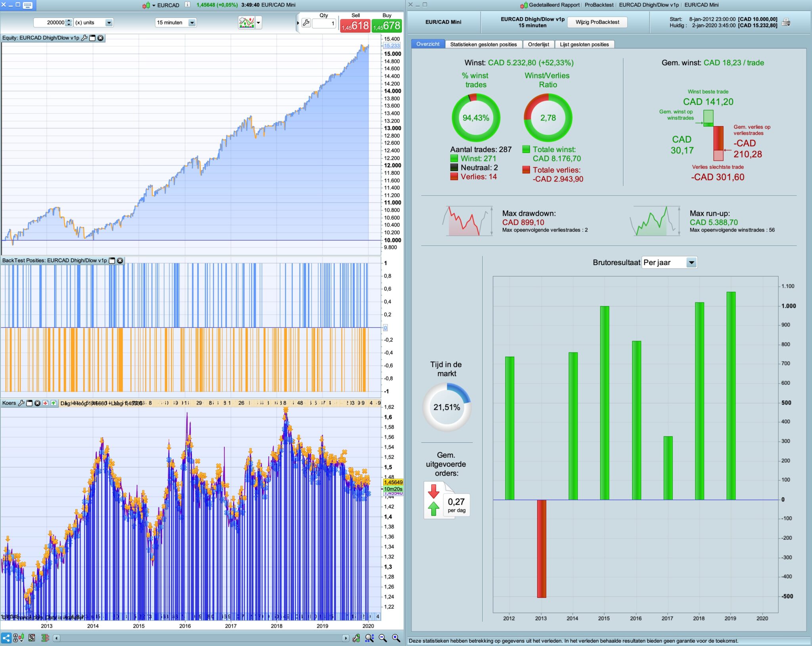Viewport: 812px width, 646px height.
Task: Open the Statistieken gesloten posities tab
Action: coord(483,44)
